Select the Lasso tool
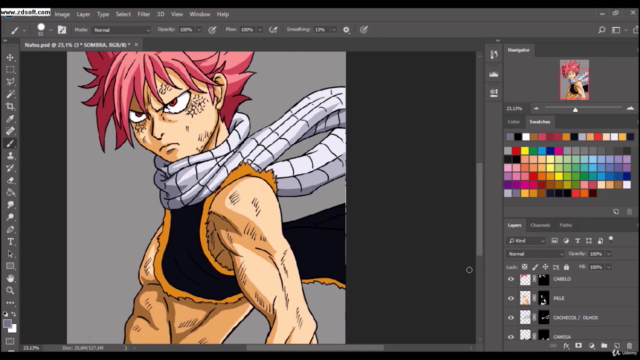The image size is (640, 360). coord(10,82)
